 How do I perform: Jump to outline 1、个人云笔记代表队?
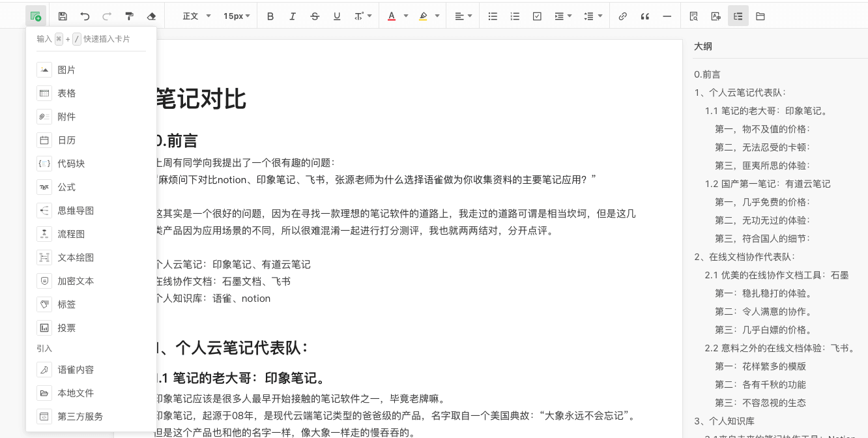(x=740, y=93)
